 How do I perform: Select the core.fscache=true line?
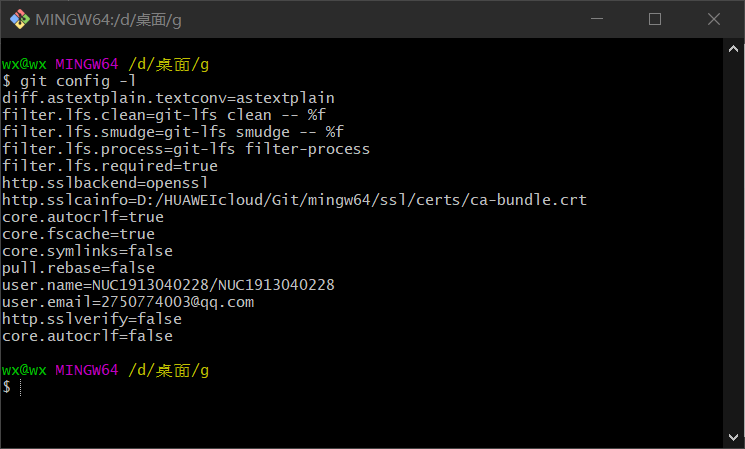click(x=78, y=234)
